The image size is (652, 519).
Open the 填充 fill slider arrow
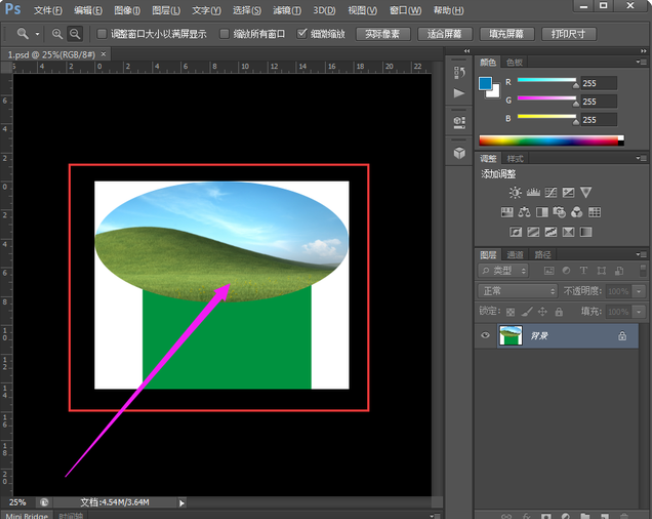tap(639, 311)
